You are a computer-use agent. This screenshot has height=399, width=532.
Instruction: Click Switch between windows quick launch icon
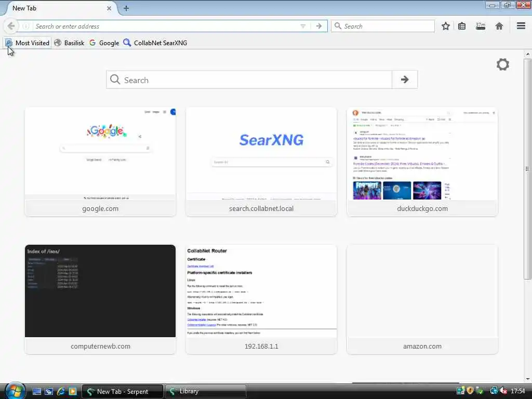point(48,392)
